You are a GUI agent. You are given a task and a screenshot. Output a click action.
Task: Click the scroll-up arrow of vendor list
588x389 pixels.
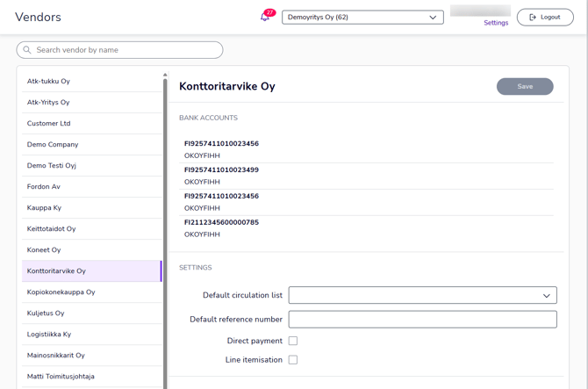[x=165, y=76]
